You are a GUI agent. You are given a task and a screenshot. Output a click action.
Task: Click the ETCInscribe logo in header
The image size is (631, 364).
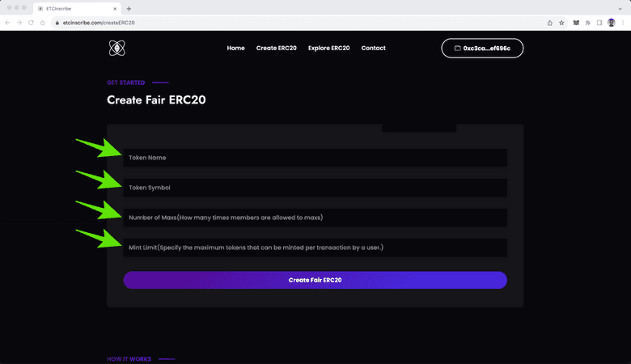click(x=117, y=49)
